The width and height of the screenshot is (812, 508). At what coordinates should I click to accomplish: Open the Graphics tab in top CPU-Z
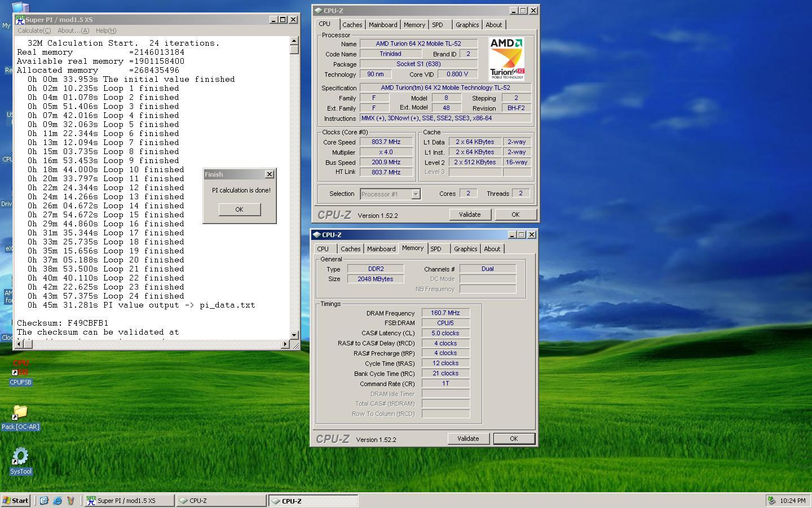pyautogui.click(x=467, y=25)
